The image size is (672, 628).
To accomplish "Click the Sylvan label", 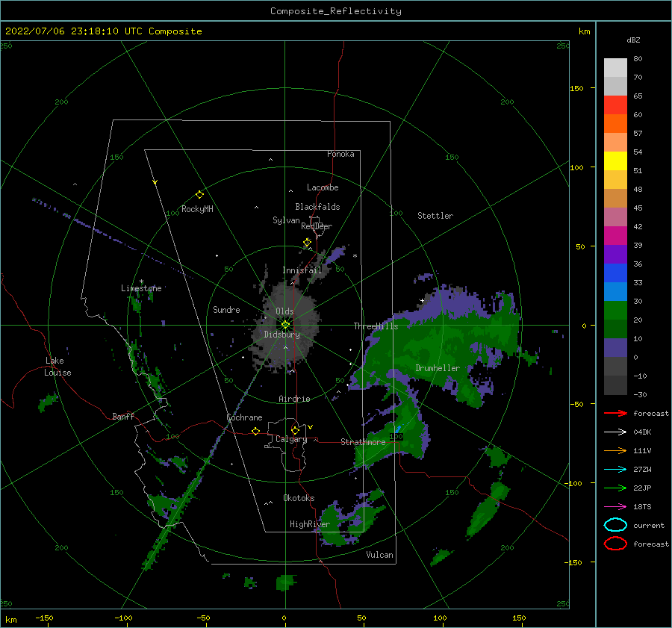I will [286, 220].
